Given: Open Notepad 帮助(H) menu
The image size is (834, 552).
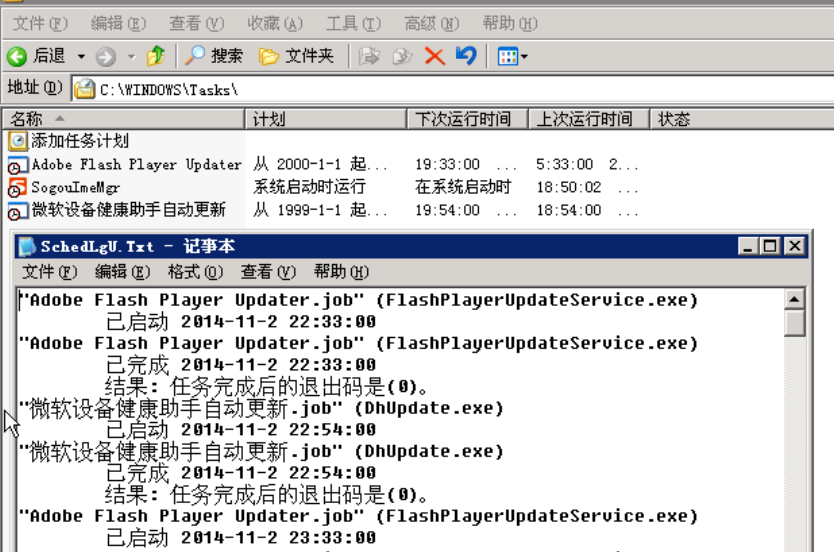Looking at the screenshot, I should click(x=341, y=272).
